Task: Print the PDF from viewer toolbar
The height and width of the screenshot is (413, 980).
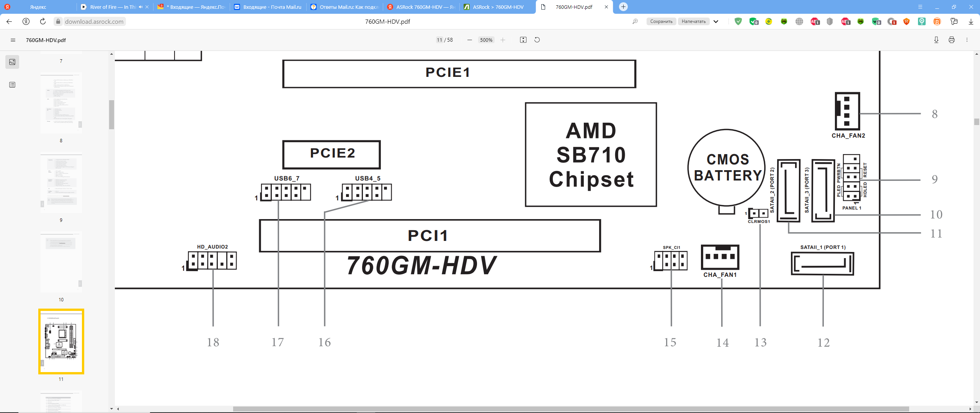Action: point(951,40)
